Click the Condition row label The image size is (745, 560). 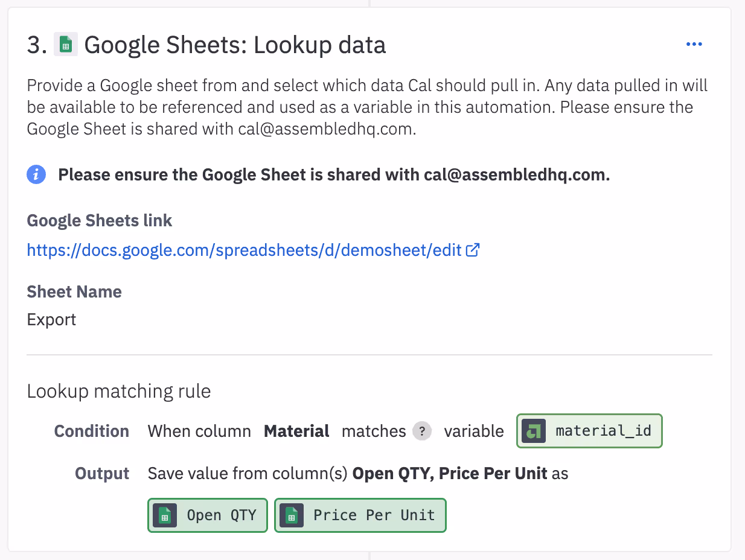point(92,431)
